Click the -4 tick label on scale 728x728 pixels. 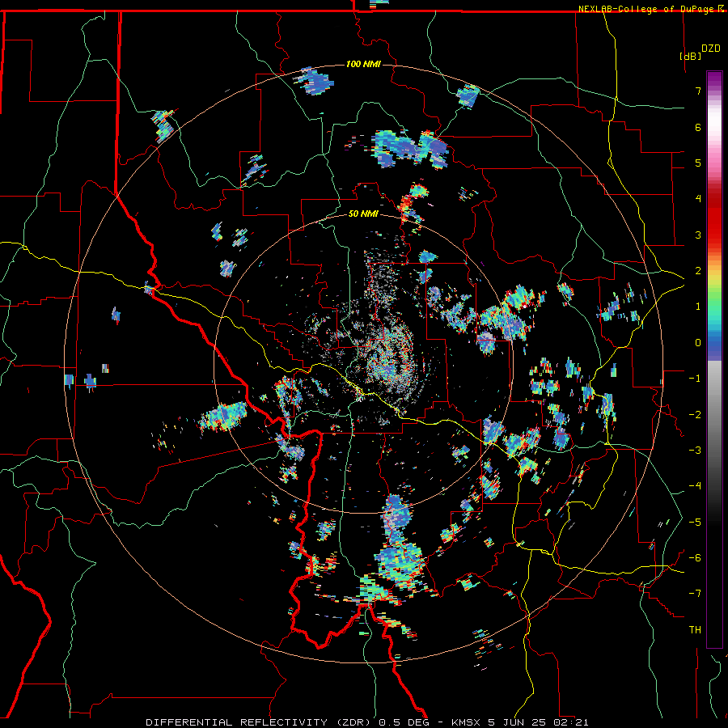click(695, 486)
